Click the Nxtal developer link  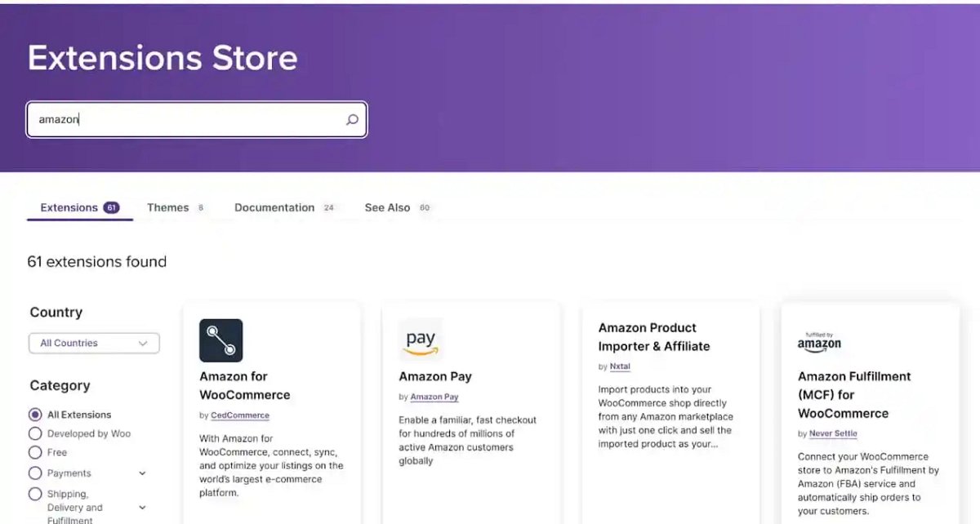[620, 366]
